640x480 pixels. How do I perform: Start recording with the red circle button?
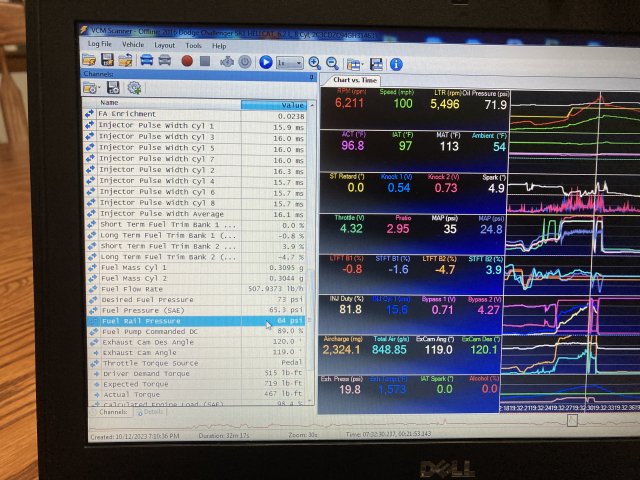186,61
